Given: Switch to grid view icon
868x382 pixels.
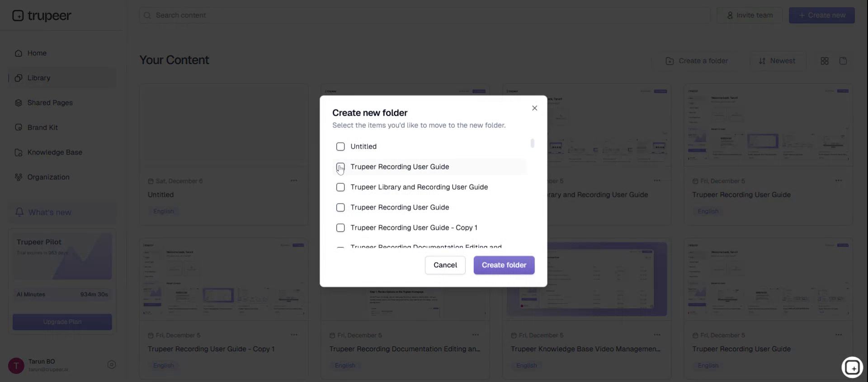Looking at the screenshot, I should pyautogui.click(x=825, y=61).
